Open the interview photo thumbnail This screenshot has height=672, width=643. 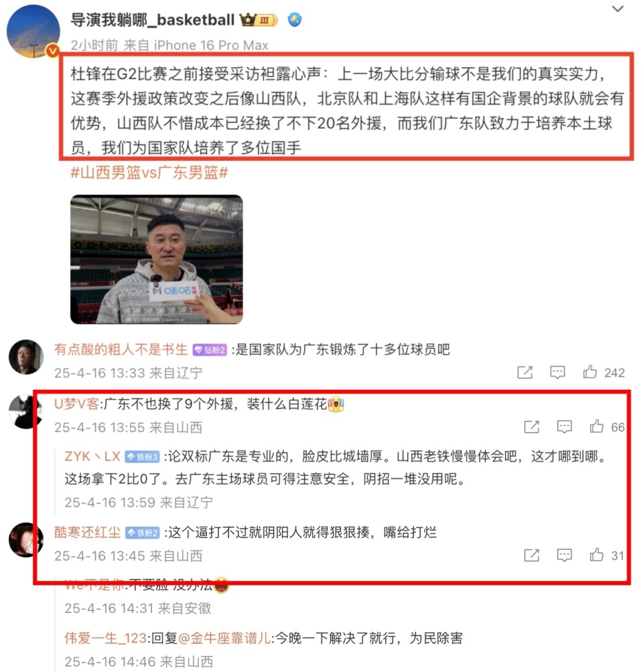pyautogui.click(x=156, y=259)
